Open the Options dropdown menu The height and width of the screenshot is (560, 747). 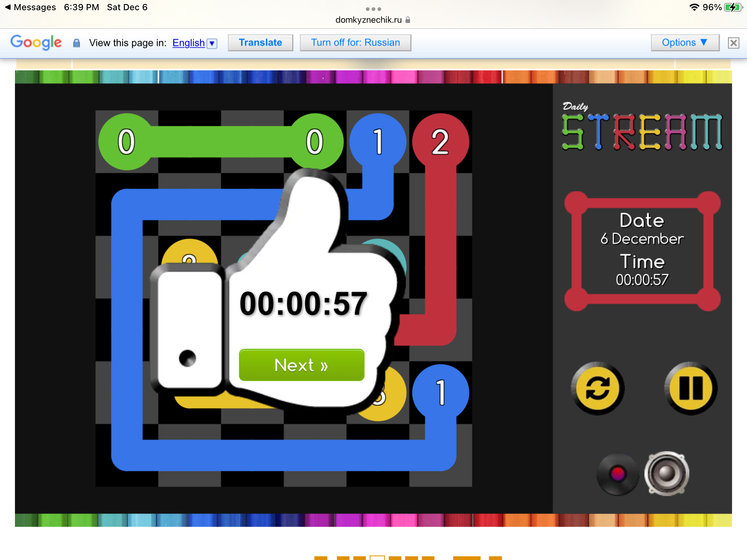point(685,43)
